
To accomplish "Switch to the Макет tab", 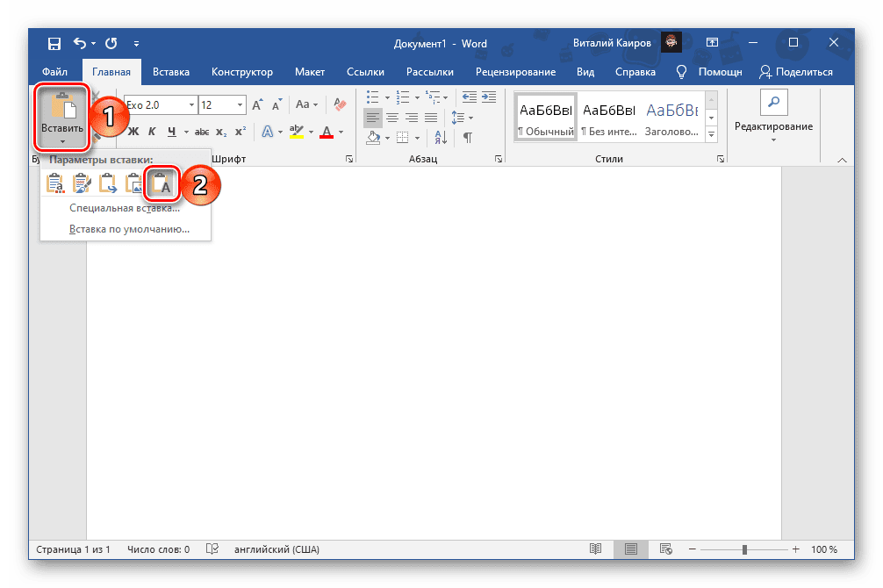I will pyautogui.click(x=310, y=72).
